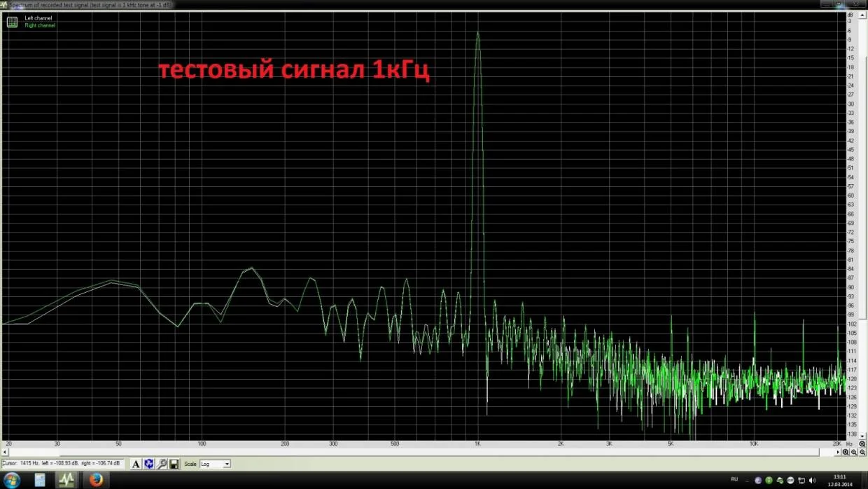Click the horizontal scrollbar left arrow
The width and height of the screenshot is (868, 489).
(4, 452)
